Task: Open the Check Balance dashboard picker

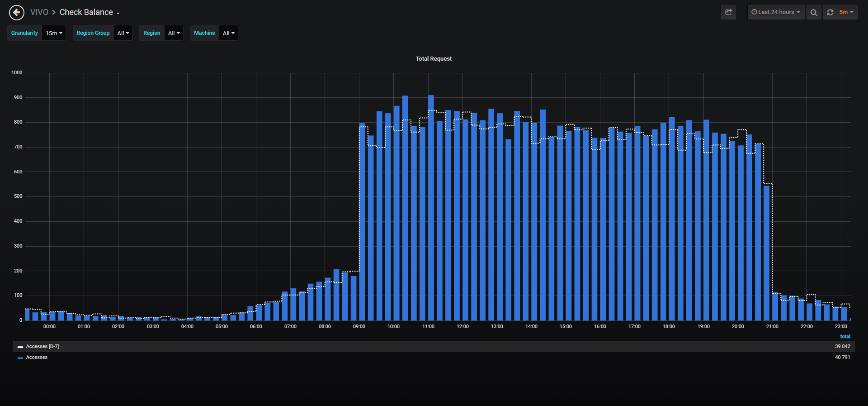Action: point(90,12)
